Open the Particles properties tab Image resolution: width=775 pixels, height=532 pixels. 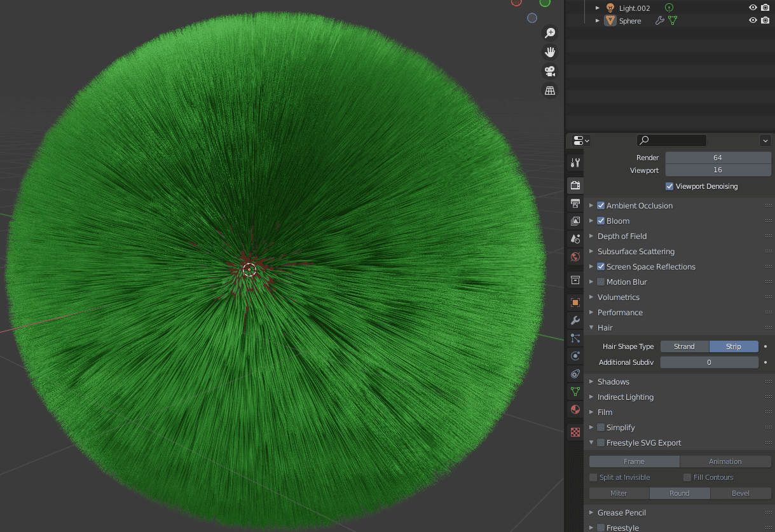click(x=575, y=338)
